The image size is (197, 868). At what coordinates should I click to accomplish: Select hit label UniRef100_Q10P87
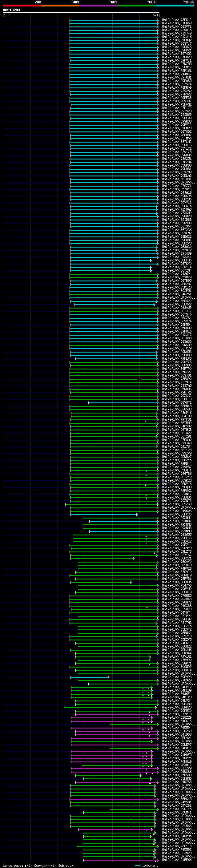(177, 467)
